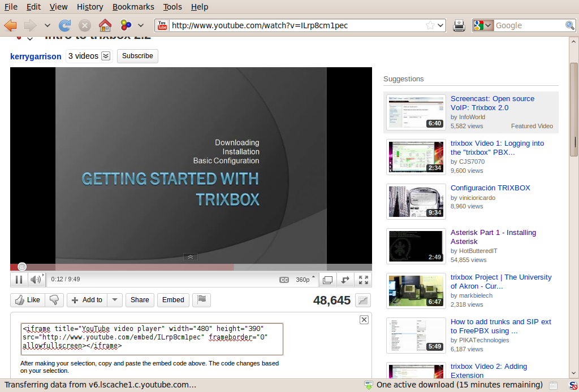The image size is (579, 392).
Task: Click the Embed button
Action: click(173, 300)
